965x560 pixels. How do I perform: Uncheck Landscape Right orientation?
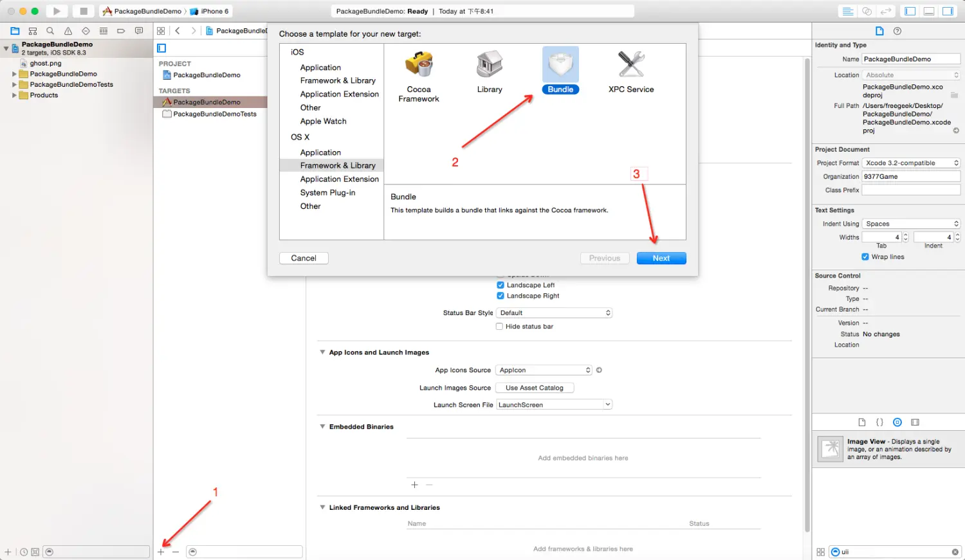click(501, 296)
